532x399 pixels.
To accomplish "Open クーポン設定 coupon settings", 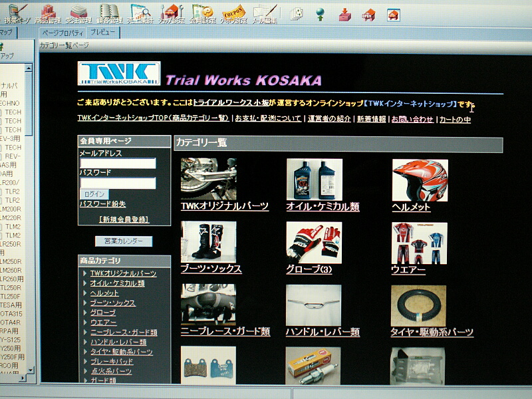I will [x=233, y=13].
